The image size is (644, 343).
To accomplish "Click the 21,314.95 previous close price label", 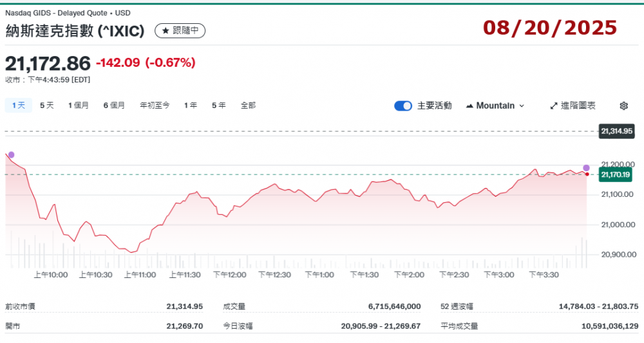I will tap(617, 131).
